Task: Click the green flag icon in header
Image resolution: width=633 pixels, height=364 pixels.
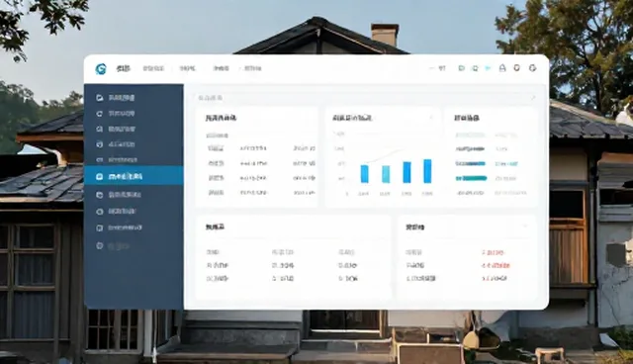Action: pyautogui.click(x=462, y=68)
